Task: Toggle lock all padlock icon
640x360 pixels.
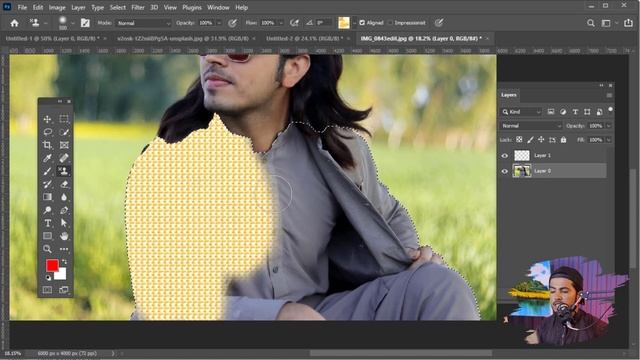Action: [x=564, y=140]
